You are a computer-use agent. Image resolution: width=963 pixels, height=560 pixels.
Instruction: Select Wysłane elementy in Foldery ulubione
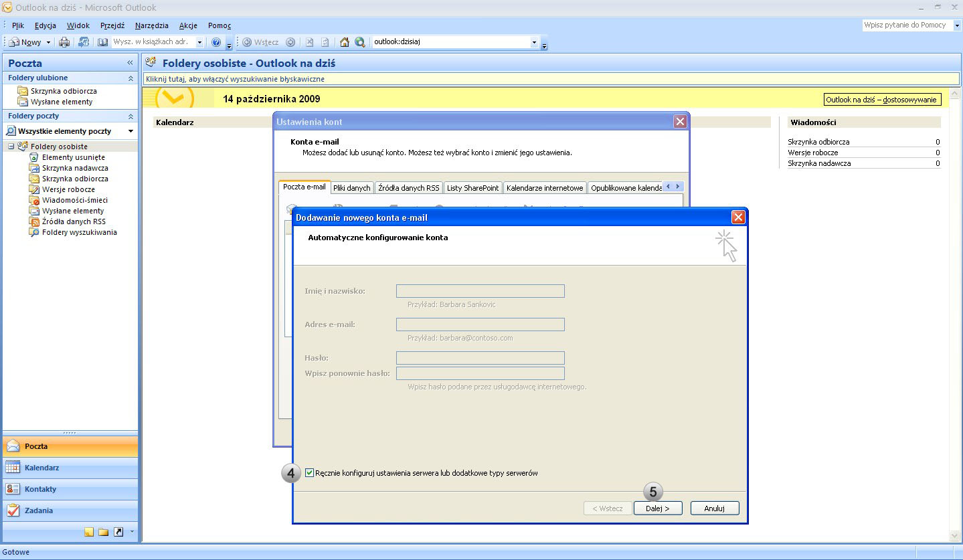coord(62,102)
